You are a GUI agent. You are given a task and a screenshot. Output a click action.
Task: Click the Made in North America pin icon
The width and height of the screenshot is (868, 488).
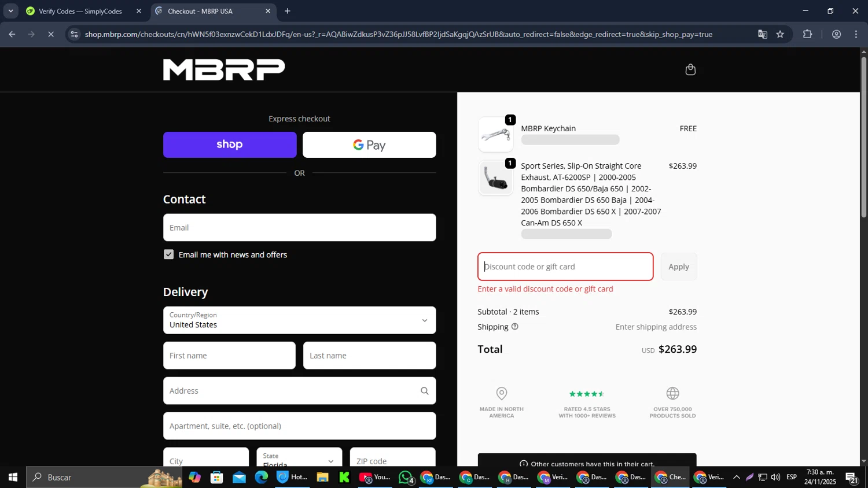[502, 394]
